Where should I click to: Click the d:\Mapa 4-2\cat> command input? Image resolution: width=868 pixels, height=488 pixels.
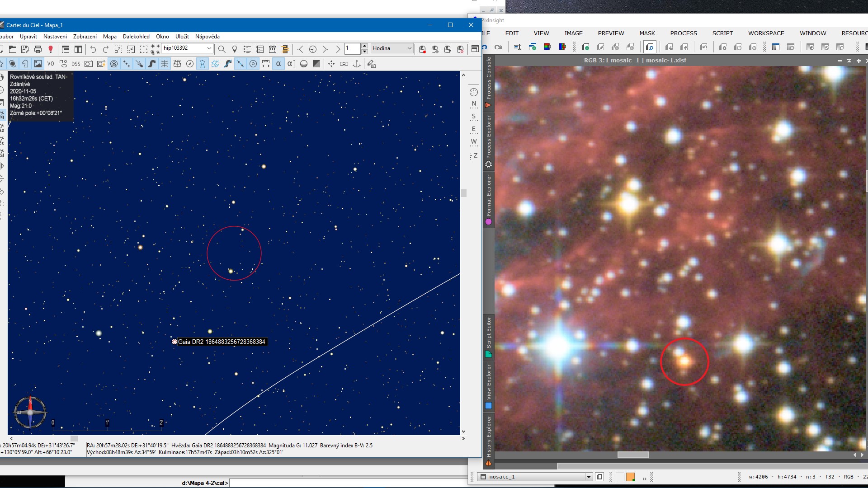(x=392, y=483)
